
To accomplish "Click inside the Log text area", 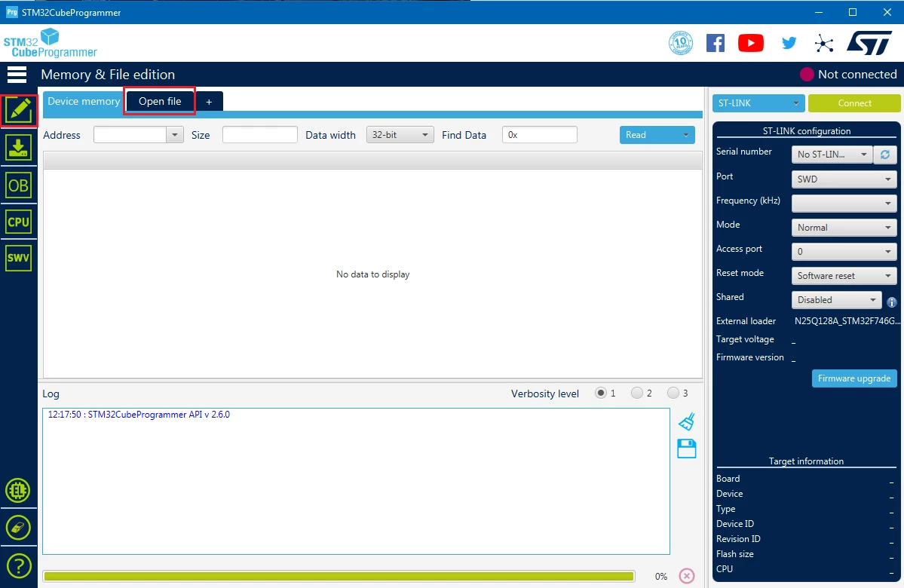I will pyautogui.click(x=356, y=482).
